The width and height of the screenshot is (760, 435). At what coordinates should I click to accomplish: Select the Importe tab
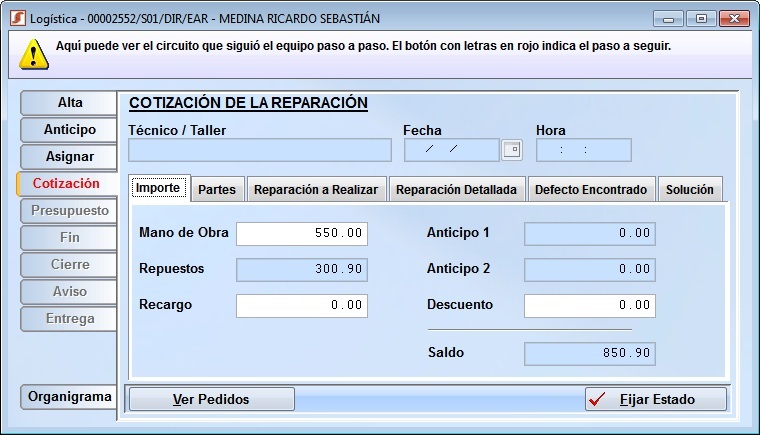point(158,188)
